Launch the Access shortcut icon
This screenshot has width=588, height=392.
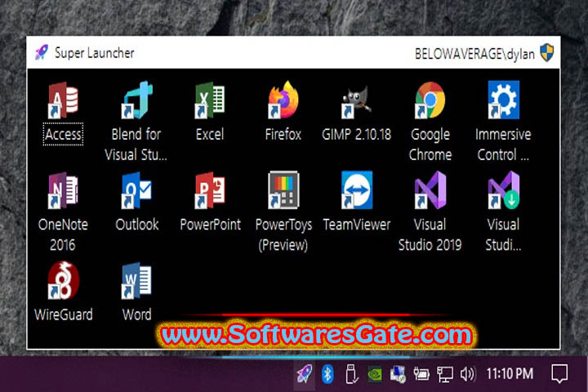[63, 100]
